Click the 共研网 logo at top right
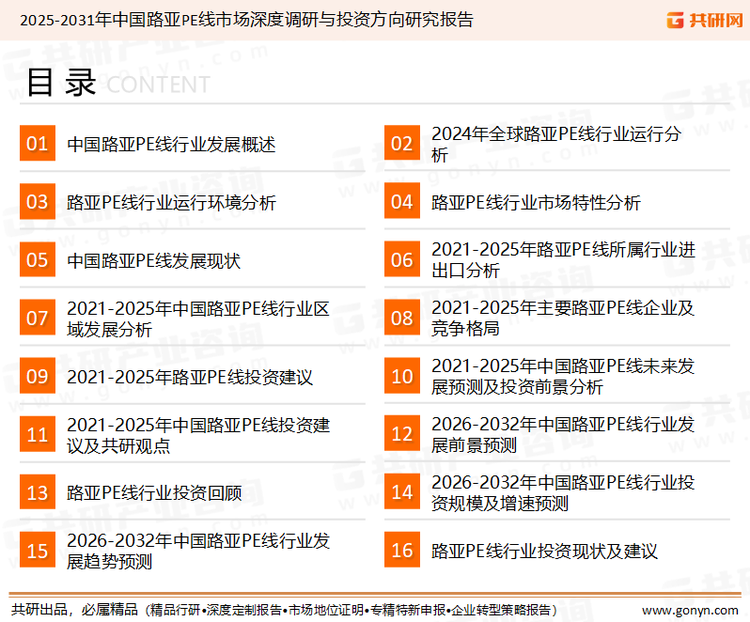 pos(705,20)
